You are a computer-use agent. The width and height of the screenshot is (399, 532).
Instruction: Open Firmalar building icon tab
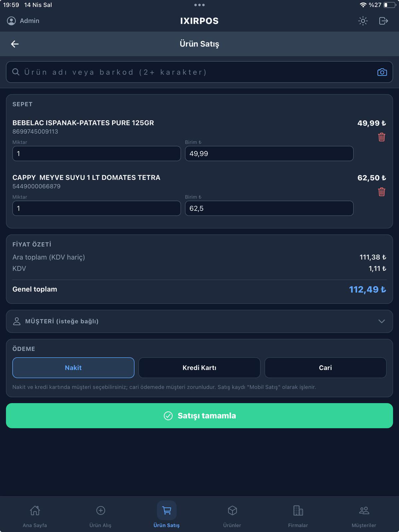coord(298,514)
